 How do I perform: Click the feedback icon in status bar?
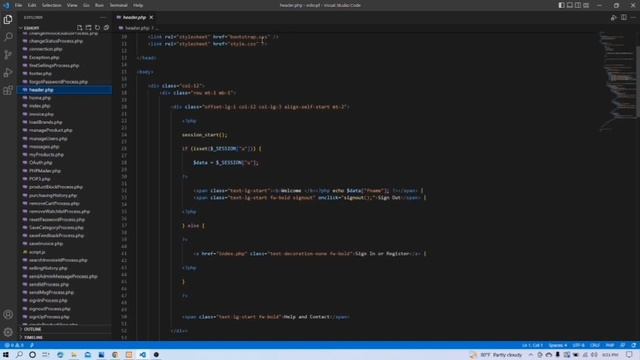tap(623, 345)
